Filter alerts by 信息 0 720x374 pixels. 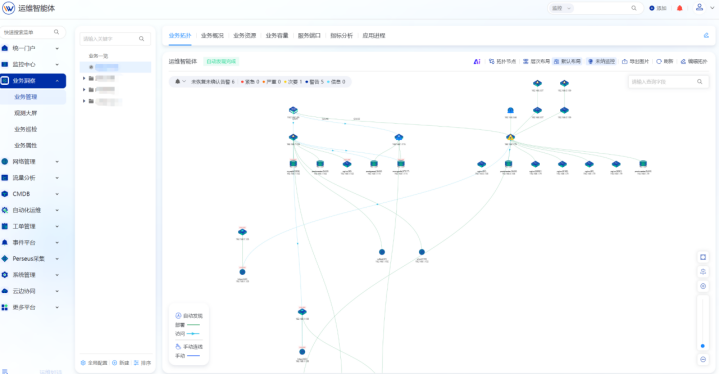(x=336, y=82)
